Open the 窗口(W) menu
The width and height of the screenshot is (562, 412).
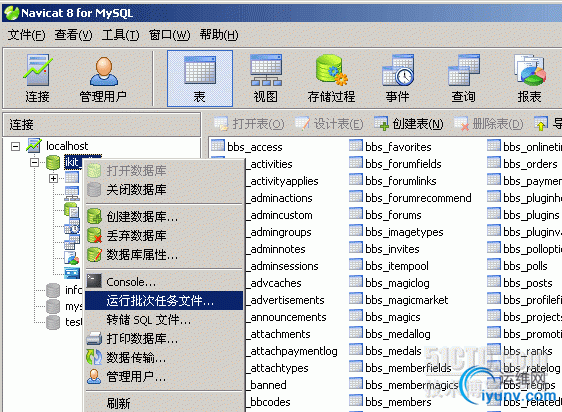(x=169, y=35)
